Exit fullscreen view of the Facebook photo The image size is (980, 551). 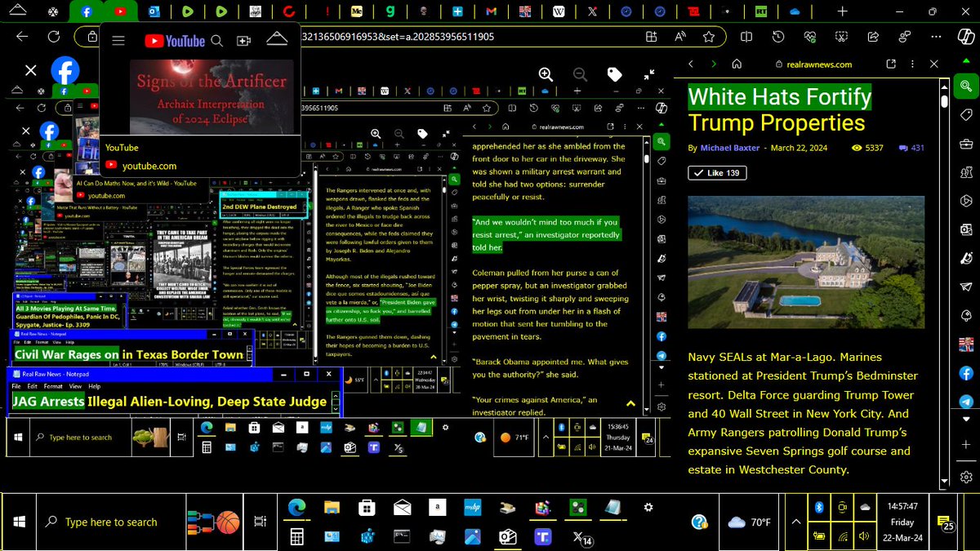click(x=648, y=73)
